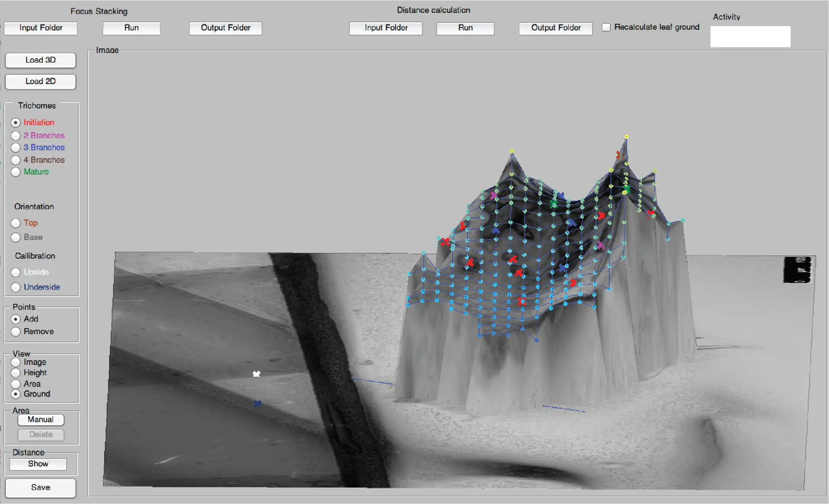Open Focus Stacking Input Folder
This screenshot has width=829, height=504.
coord(40,28)
